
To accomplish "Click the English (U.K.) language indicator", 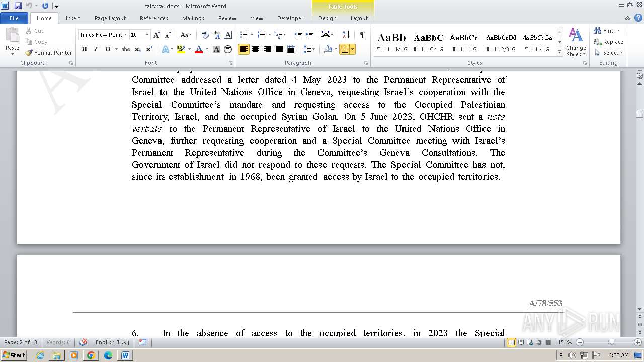I will 112,342.
